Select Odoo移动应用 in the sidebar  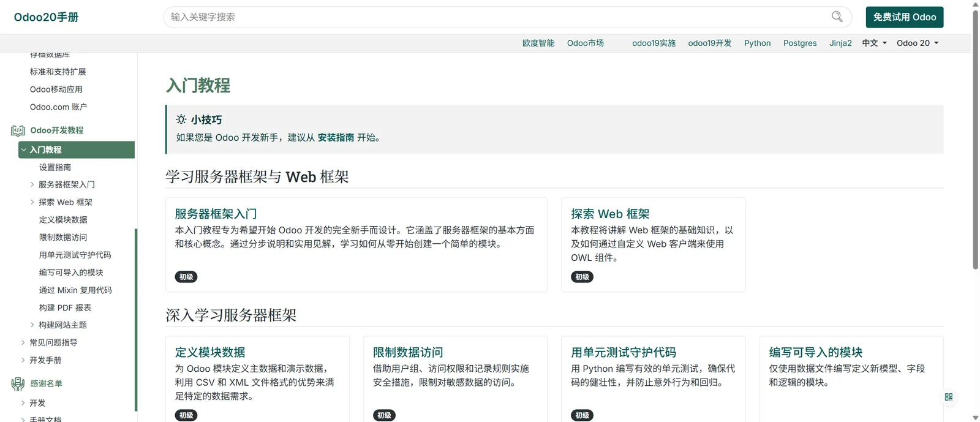[x=56, y=89]
